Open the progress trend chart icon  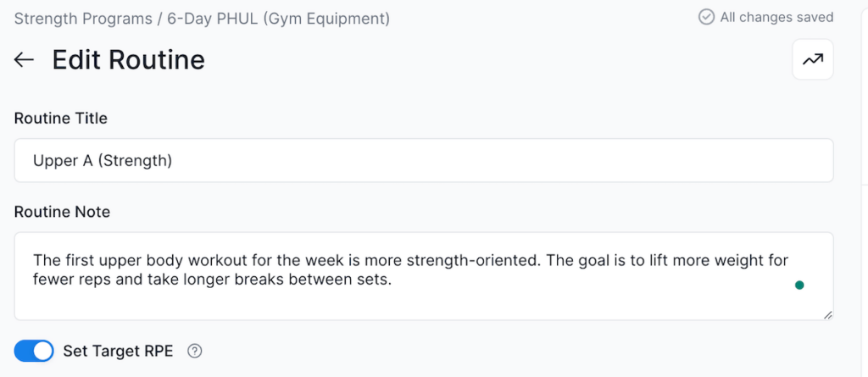pos(812,60)
